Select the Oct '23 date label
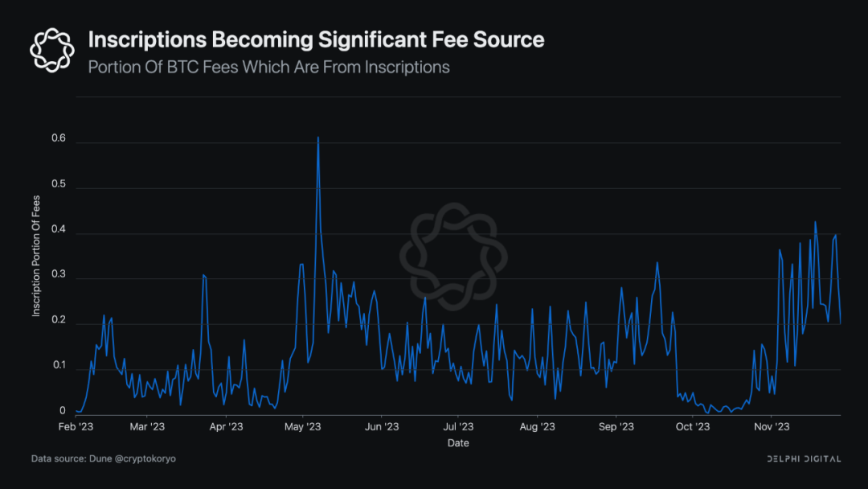The height and width of the screenshot is (489, 868). pos(693,426)
